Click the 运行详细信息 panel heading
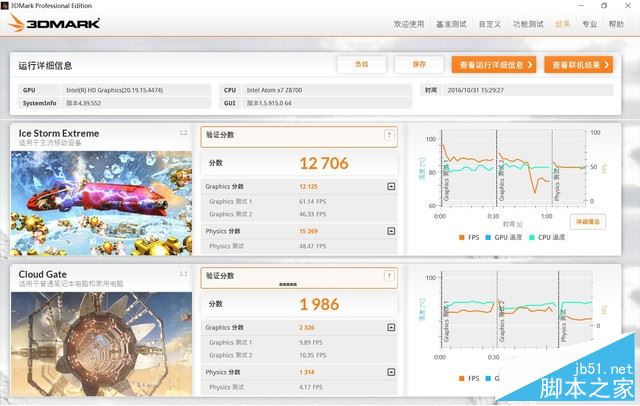The height and width of the screenshot is (406, 640). click(45, 66)
